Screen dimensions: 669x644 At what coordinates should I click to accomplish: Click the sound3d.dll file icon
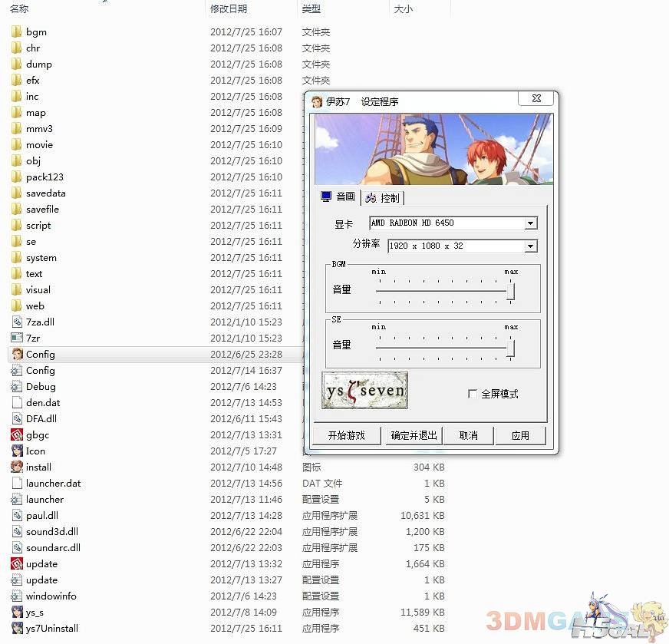click(17, 532)
